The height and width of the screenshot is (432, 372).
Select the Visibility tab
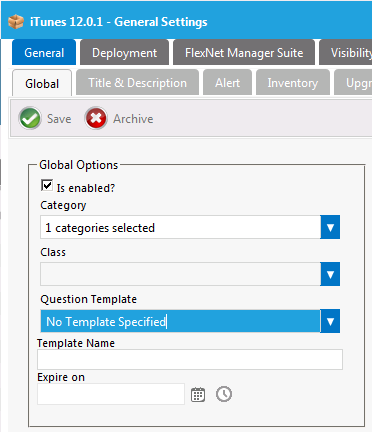(347, 53)
